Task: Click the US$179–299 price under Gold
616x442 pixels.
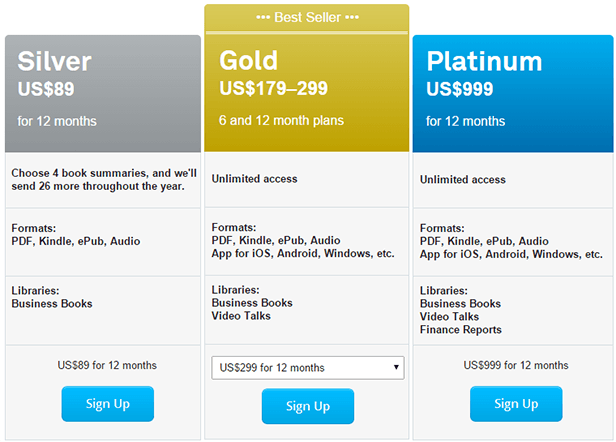Action: (x=273, y=88)
